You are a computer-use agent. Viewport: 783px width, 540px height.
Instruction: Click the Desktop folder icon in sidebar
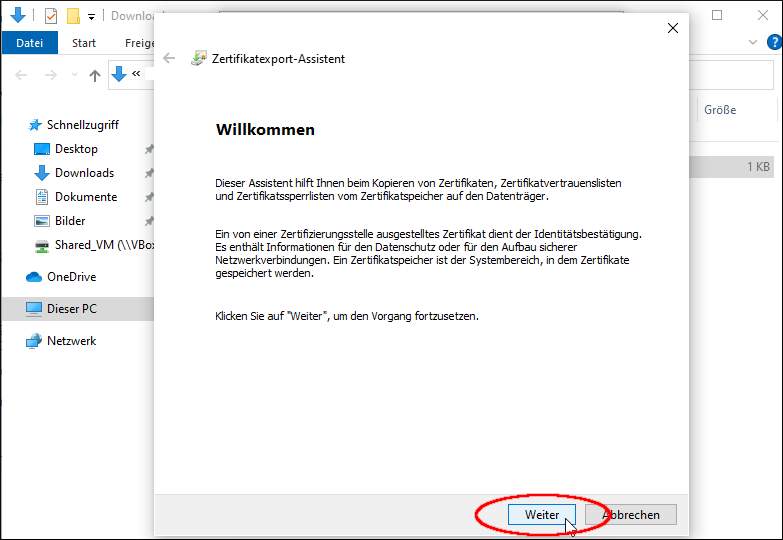click(x=42, y=149)
